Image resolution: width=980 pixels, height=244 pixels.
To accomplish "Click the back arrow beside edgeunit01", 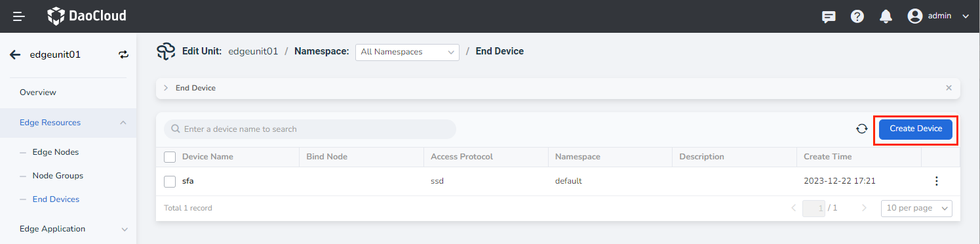I will [15, 54].
